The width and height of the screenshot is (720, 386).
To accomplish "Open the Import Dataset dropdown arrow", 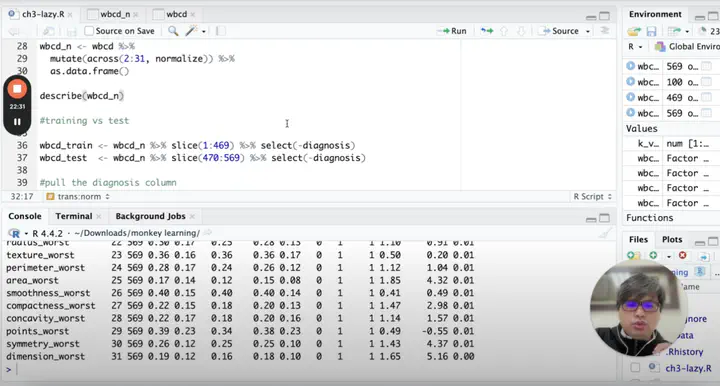I will click(687, 32).
